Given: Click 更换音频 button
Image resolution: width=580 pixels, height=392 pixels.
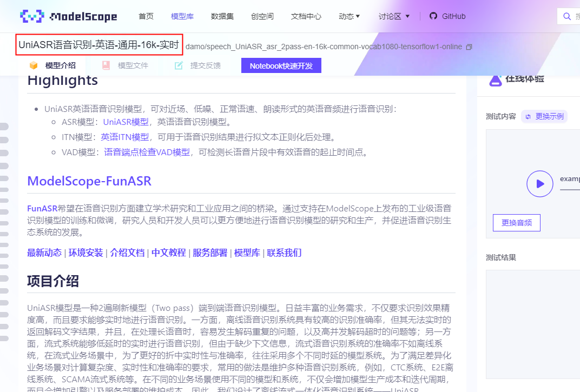Looking at the screenshot, I should pos(516,223).
